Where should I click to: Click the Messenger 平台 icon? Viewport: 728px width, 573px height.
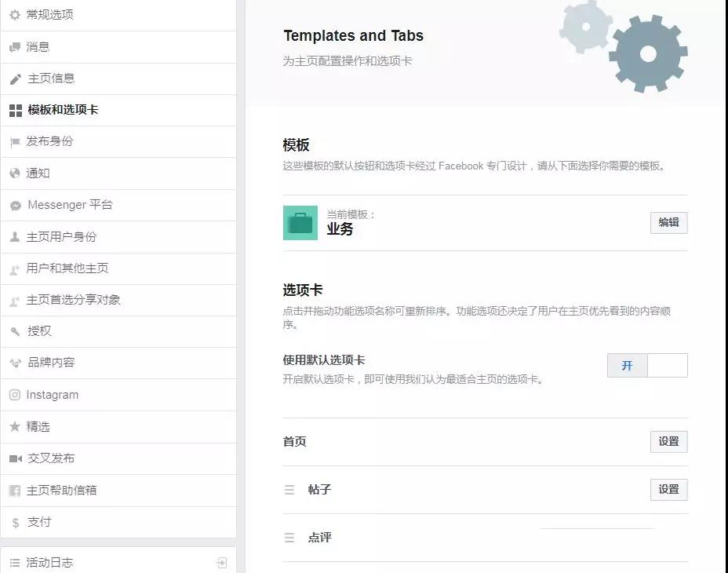16,205
